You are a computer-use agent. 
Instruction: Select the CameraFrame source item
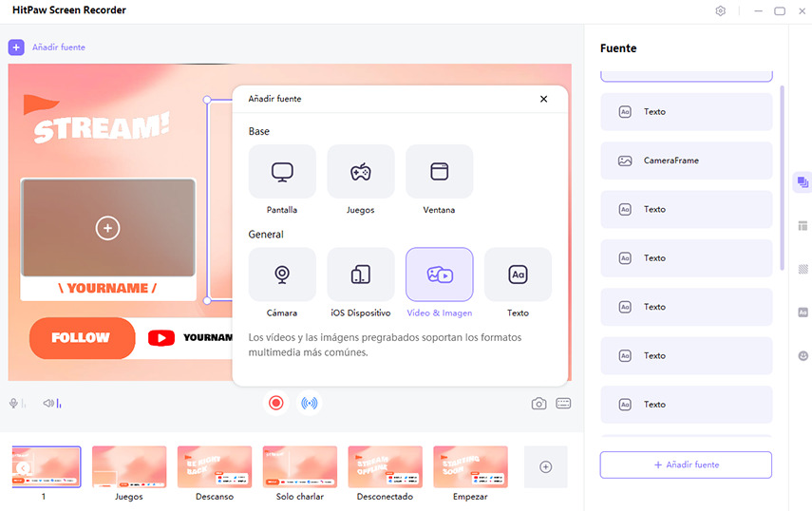686,161
